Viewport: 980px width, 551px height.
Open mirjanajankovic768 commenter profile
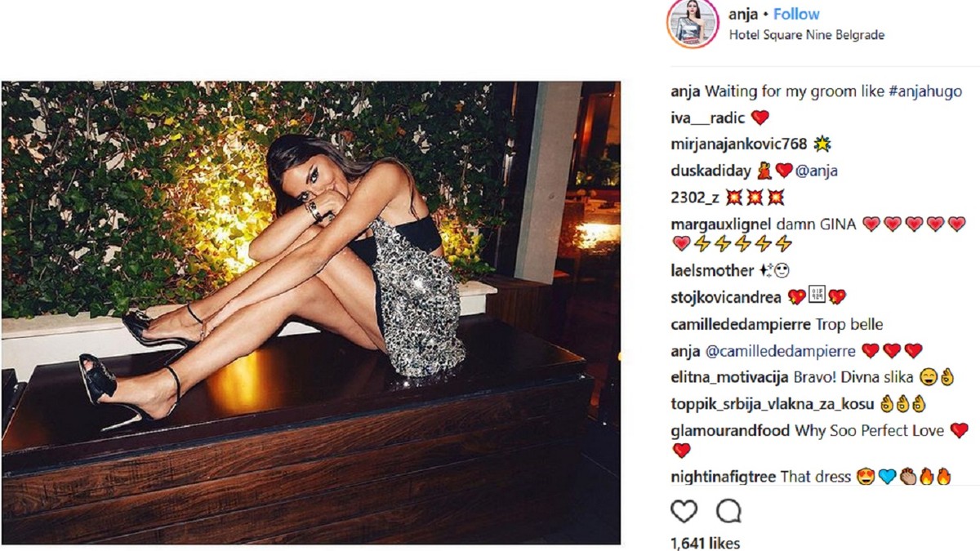click(738, 144)
